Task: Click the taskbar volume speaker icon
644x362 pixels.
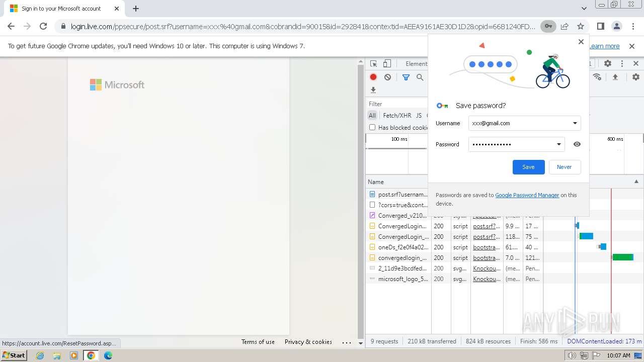Action: (x=572, y=355)
